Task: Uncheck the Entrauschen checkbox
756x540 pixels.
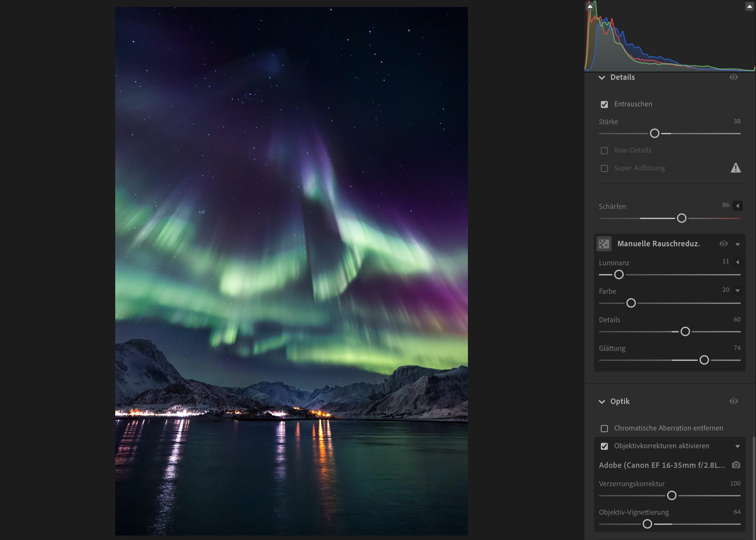Action: (x=604, y=104)
